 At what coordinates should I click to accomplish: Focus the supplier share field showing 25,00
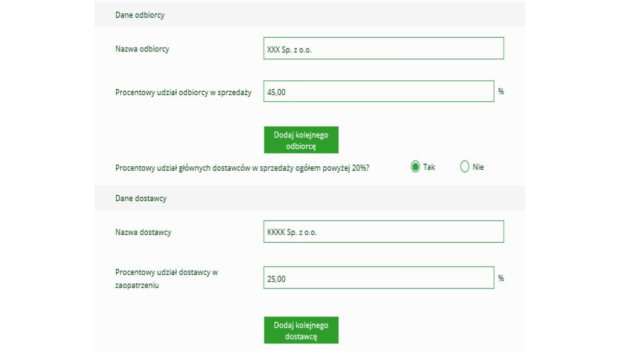coord(378,278)
